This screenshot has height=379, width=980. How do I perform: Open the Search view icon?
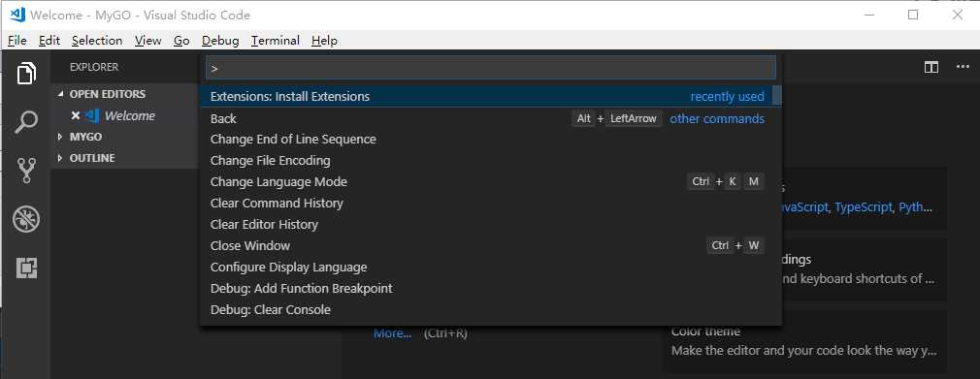(x=25, y=122)
